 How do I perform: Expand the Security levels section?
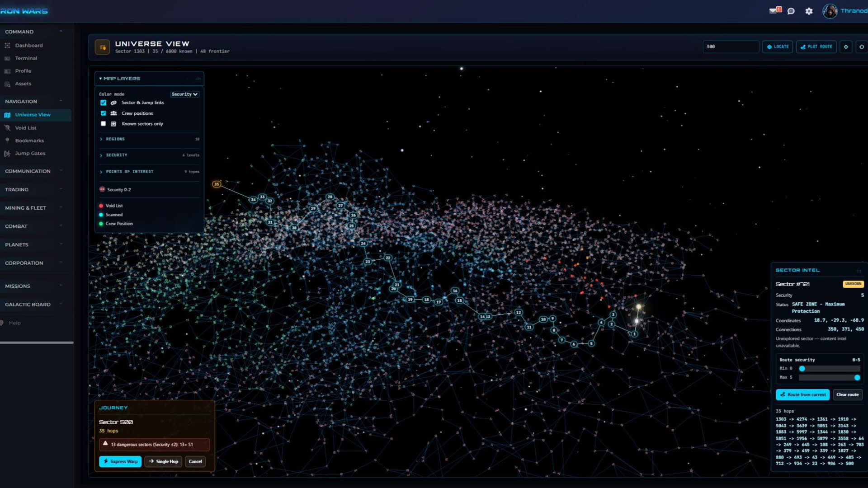pyautogui.click(x=149, y=155)
